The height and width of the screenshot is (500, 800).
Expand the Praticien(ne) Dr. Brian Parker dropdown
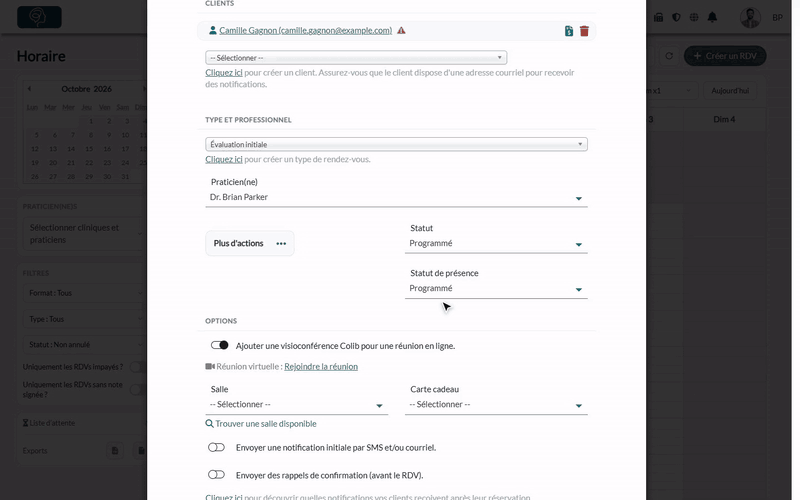[396, 197]
